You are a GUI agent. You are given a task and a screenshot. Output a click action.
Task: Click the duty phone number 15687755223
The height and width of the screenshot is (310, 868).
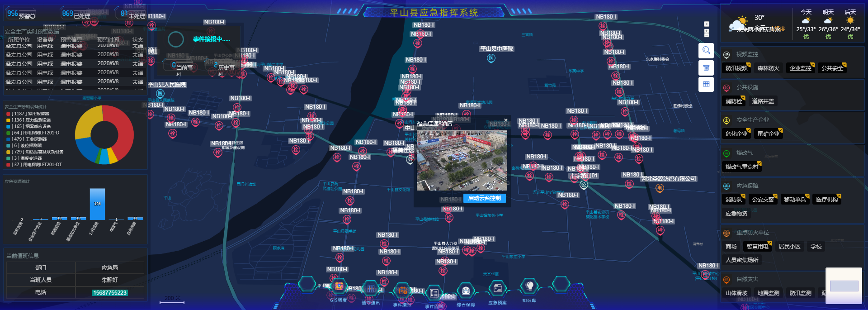[110, 293]
